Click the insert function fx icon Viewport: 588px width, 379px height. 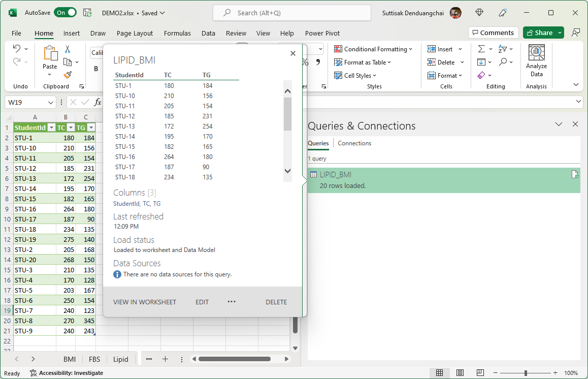pyautogui.click(x=97, y=102)
